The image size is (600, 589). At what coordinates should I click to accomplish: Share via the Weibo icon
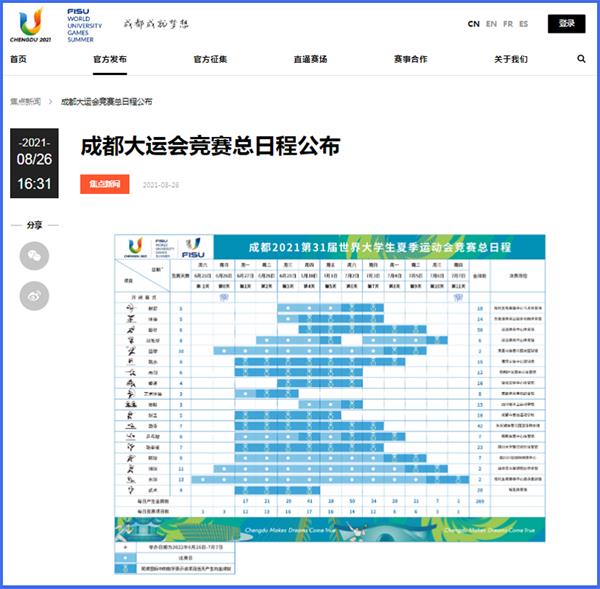tap(34, 295)
